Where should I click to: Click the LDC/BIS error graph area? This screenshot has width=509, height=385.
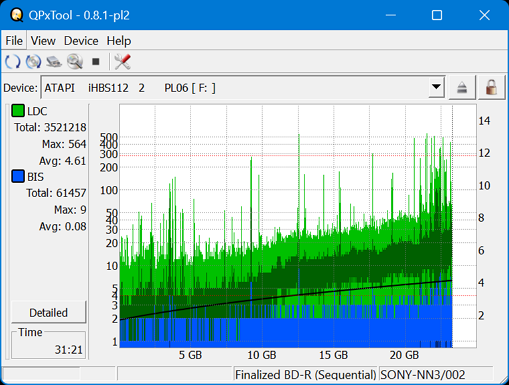coord(298,226)
